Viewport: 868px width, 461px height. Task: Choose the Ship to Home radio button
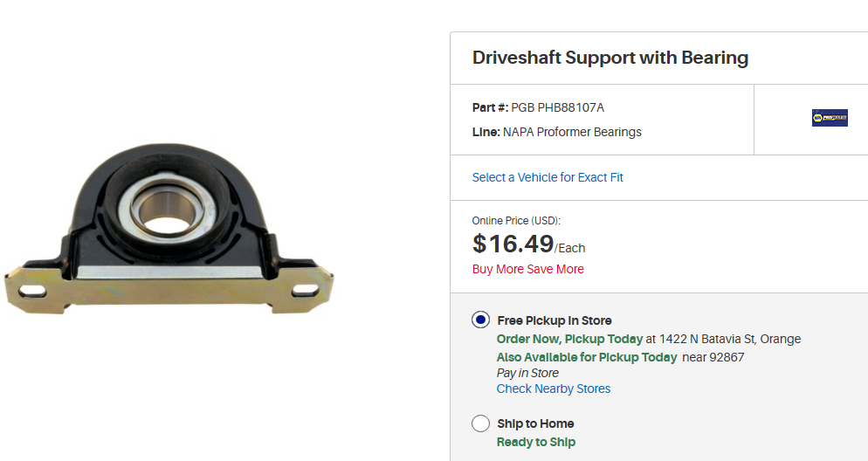tap(480, 423)
